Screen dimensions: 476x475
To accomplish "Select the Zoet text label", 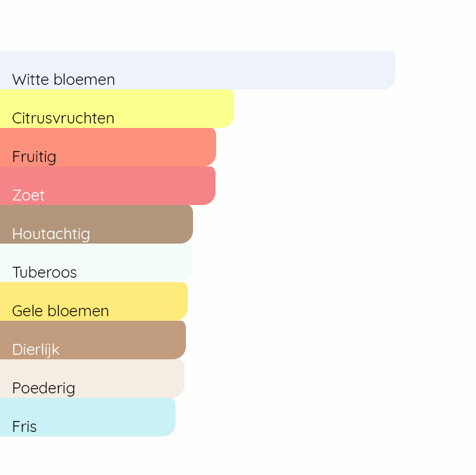I will [28, 195].
